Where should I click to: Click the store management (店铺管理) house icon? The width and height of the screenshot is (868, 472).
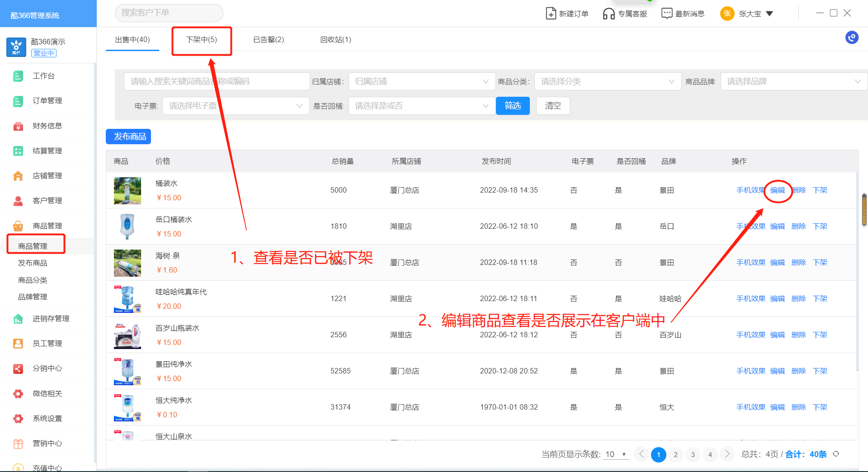tap(18, 176)
